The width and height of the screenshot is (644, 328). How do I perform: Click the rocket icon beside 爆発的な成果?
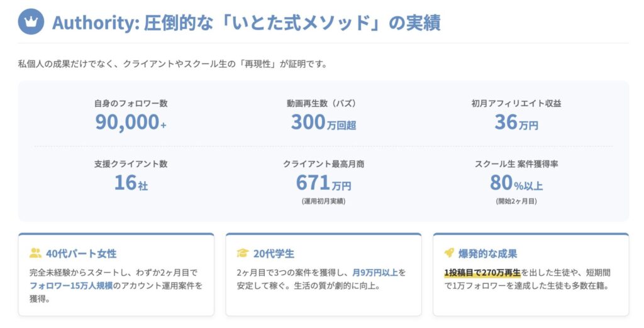[450, 253]
